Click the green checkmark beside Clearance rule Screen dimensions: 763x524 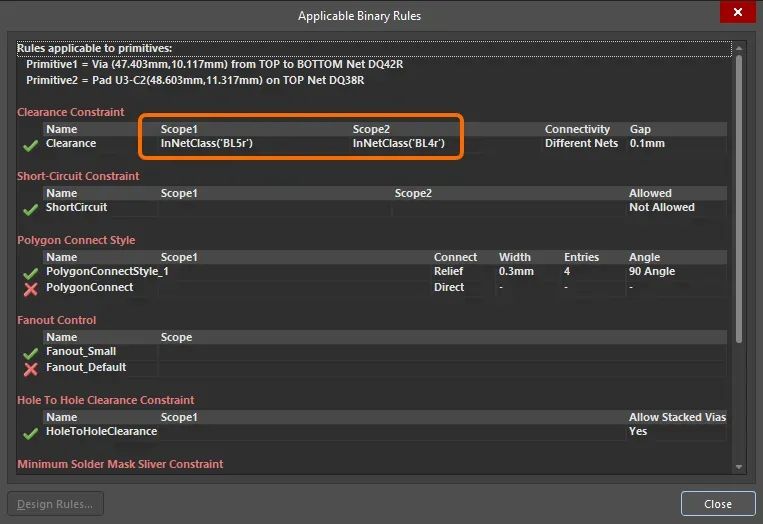pyautogui.click(x=31, y=145)
